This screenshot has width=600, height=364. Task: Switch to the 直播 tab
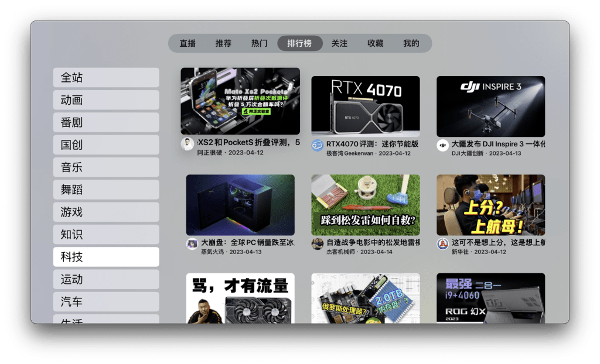(x=187, y=43)
